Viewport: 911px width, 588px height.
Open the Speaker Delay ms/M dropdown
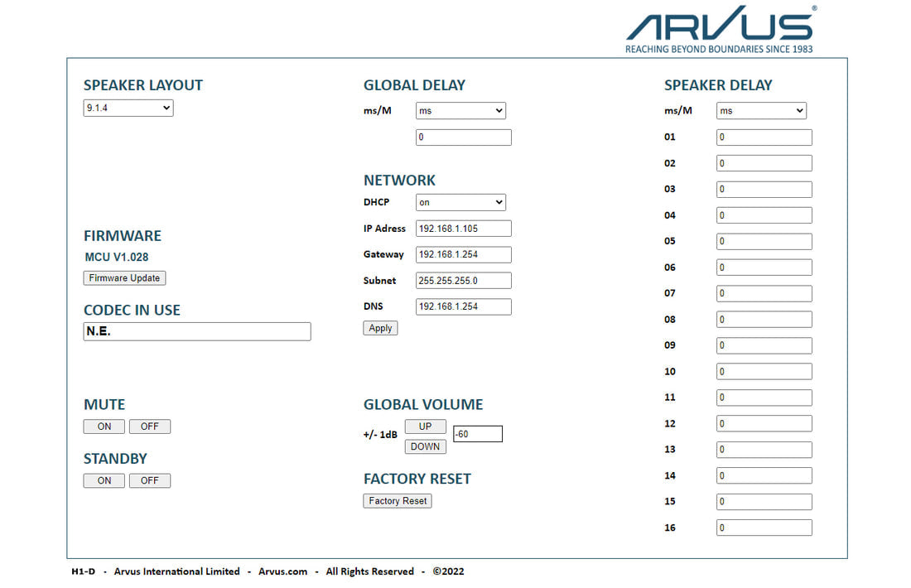tap(761, 110)
